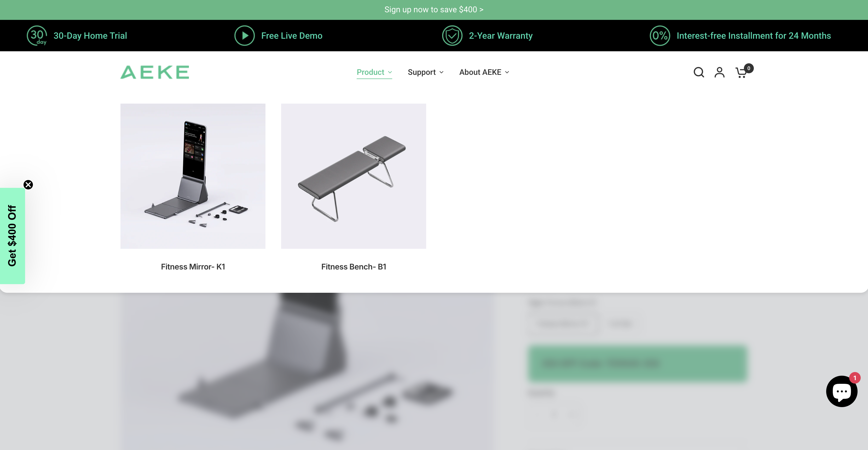Select Fitness Mirror- K1 menu item

pos(193,267)
